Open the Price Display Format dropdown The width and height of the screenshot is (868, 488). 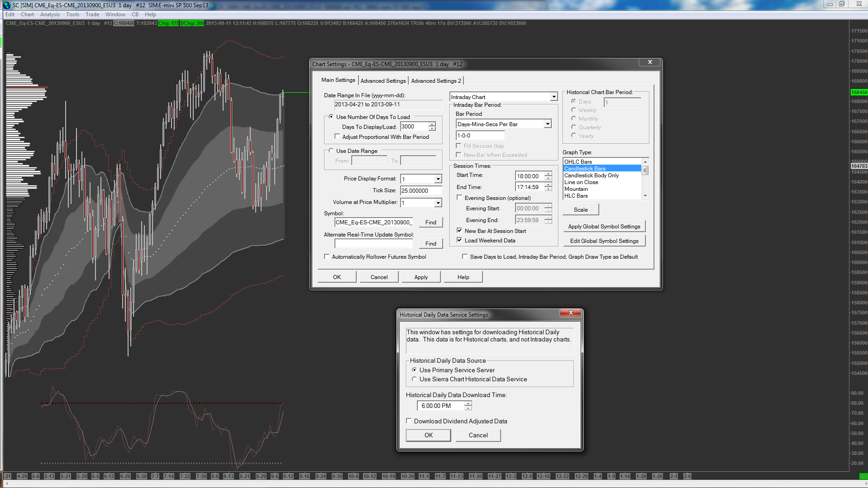point(438,179)
